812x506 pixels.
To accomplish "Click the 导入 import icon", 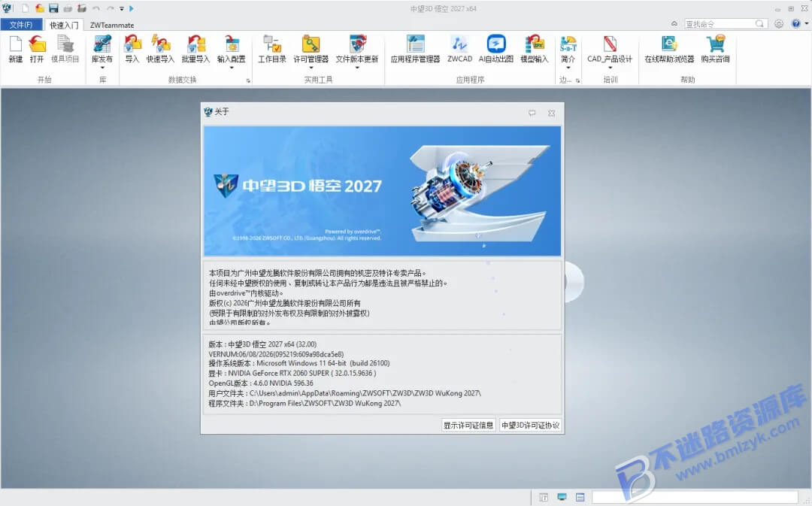I will click(132, 44).
